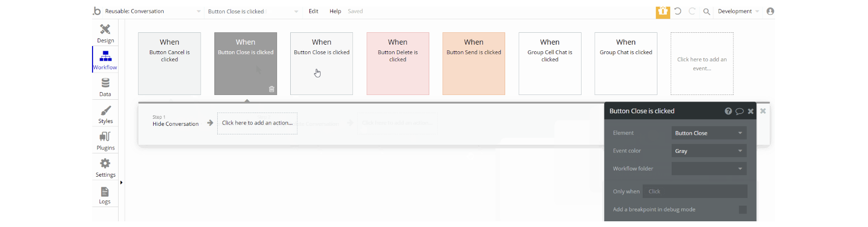Open the Design tab in sidebar
868x227 pixels.
[x=105, y=33]
